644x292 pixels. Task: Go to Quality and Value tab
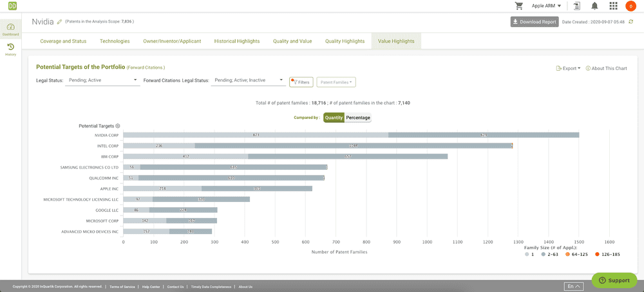292,41
